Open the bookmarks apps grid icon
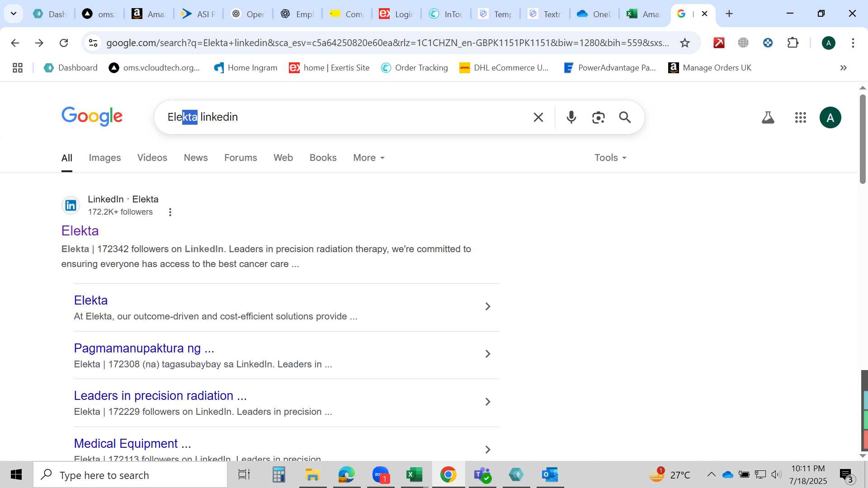868x488 pixels. point(18,68)
